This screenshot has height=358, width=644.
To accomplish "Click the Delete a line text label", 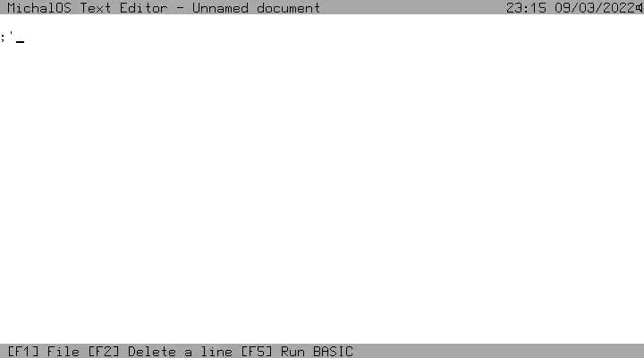I will click(x=181, y=352).
